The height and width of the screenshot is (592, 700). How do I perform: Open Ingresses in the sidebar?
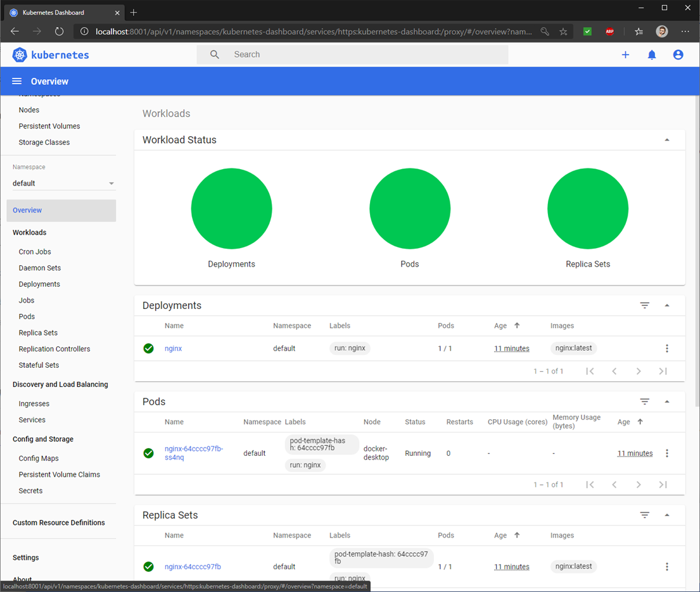click(34, 404)
